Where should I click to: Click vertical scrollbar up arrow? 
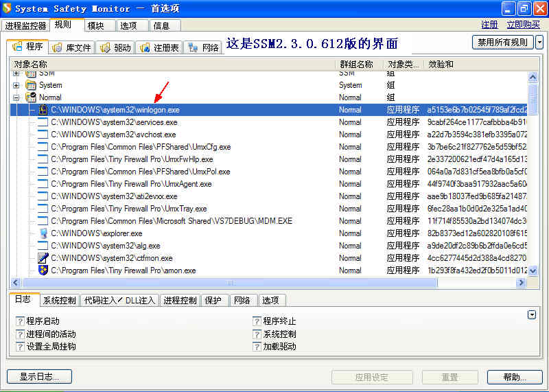click(x=533, y=77)
